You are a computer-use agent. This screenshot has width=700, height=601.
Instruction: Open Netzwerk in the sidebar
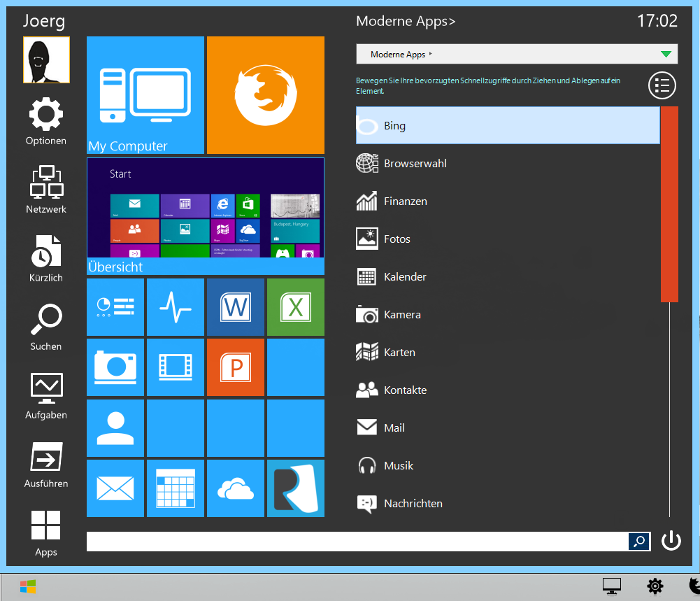(46, 190)
